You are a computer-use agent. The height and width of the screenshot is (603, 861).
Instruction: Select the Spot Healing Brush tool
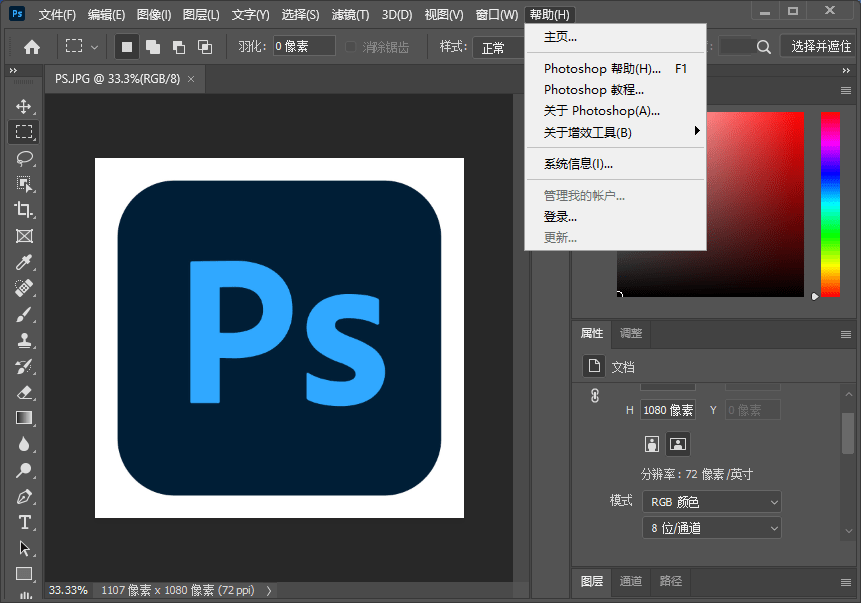coord(24,288)
